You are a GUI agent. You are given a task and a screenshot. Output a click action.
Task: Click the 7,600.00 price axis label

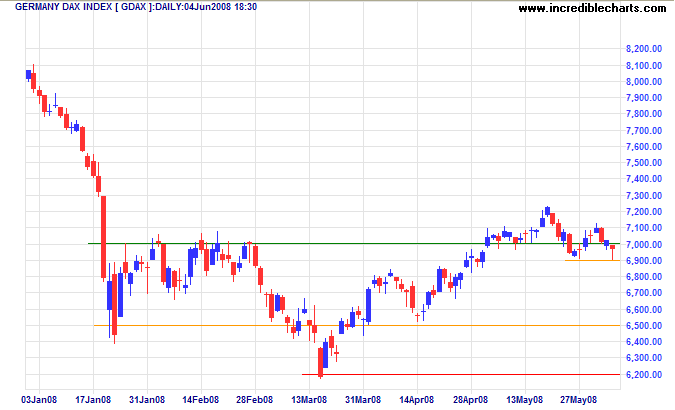[x=644, y=147]
